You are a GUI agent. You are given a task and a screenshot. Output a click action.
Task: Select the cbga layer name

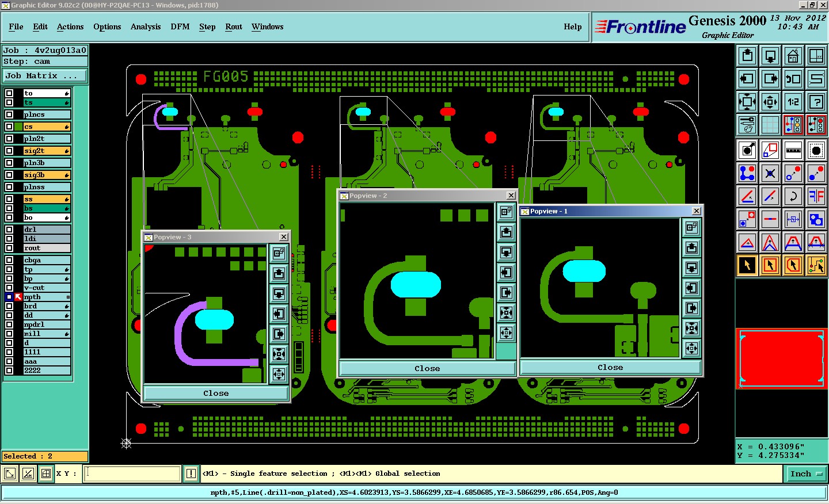47,260
